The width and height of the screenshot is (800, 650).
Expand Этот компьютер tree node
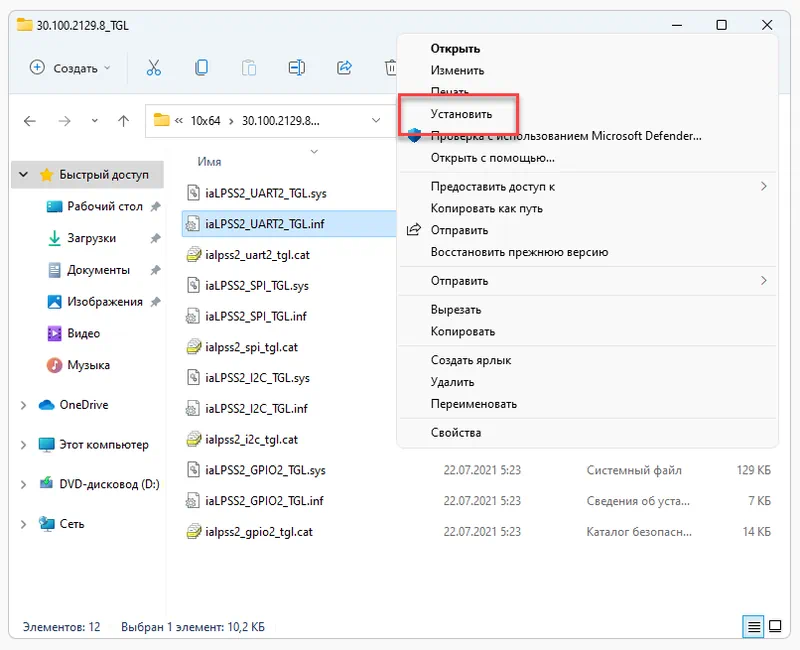pyautogui.click(x=24, y=445)
